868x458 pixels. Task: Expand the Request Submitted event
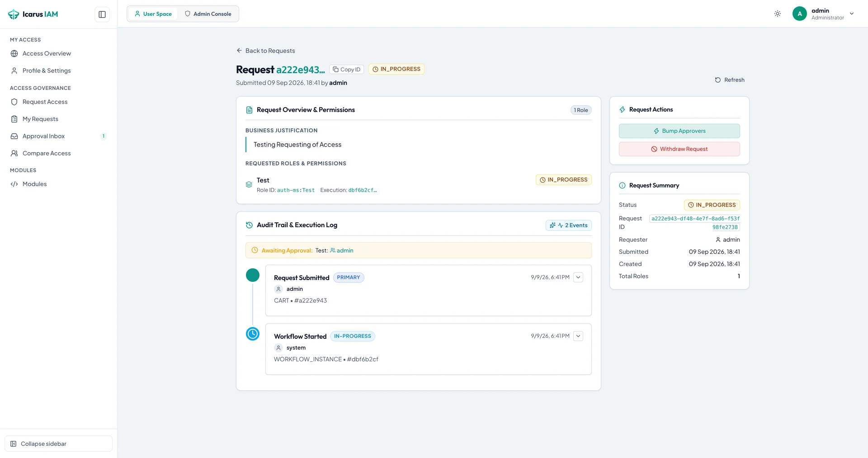tap(578, 277)
